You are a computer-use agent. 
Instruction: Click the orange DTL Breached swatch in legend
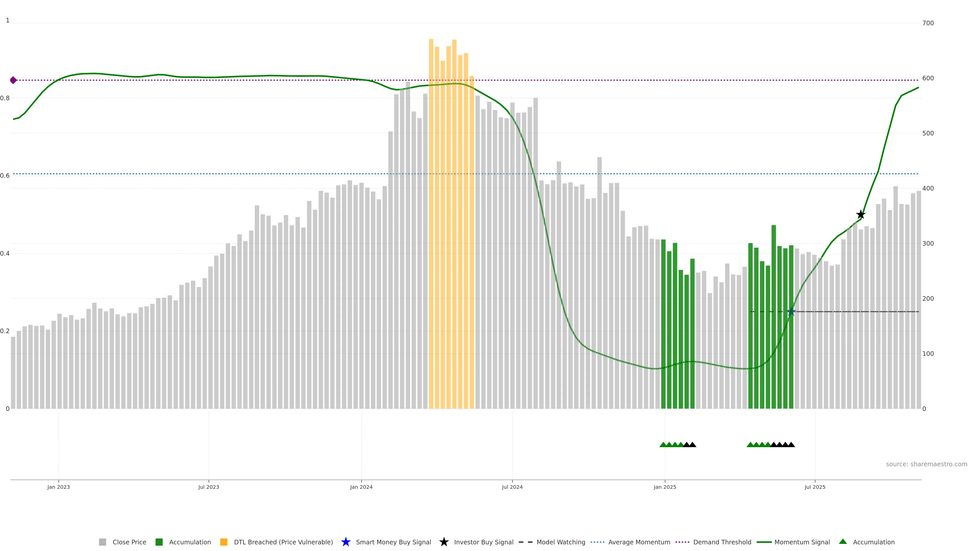tap(224, 542)
